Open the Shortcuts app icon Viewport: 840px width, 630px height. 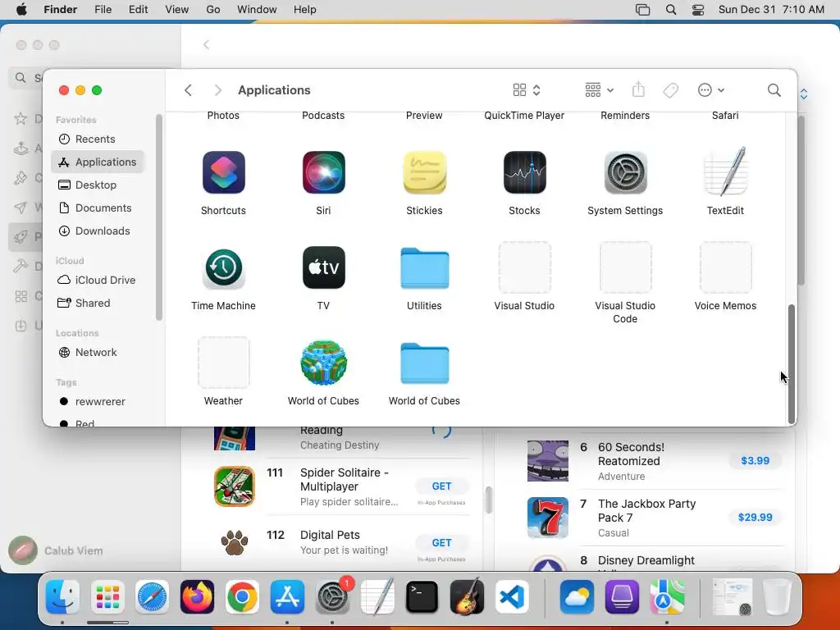click(223, 172)
